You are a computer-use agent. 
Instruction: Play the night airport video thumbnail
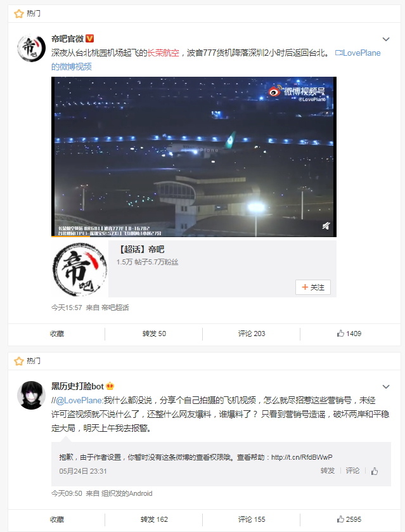point(194,157)
